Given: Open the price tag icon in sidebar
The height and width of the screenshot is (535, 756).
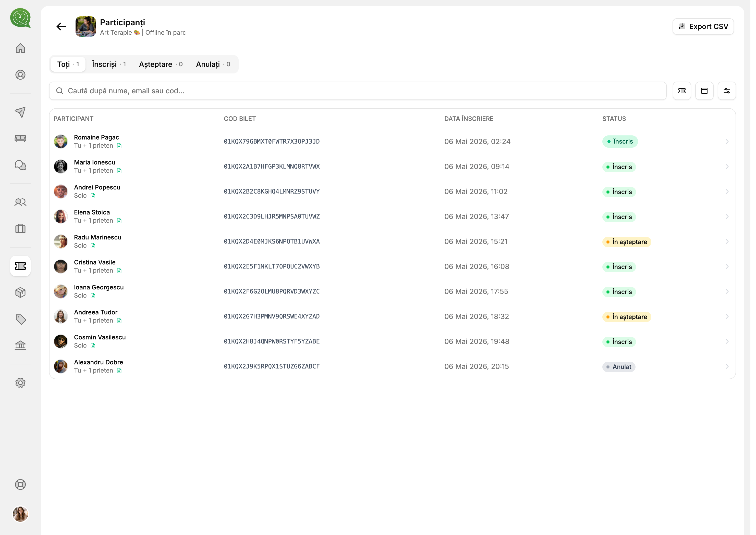Looking at the screenshot, I should (20, 319).
